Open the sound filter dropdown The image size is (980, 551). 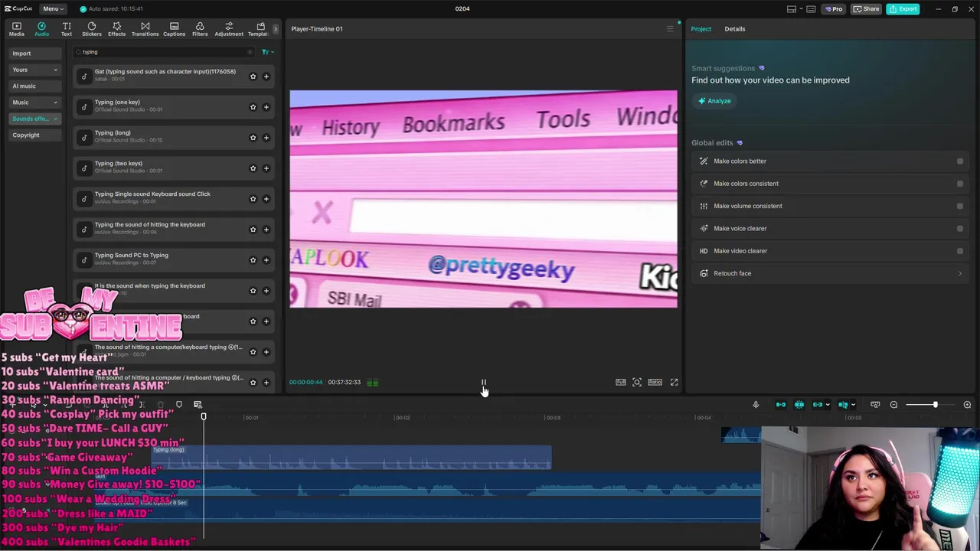(x=267, y=52)
